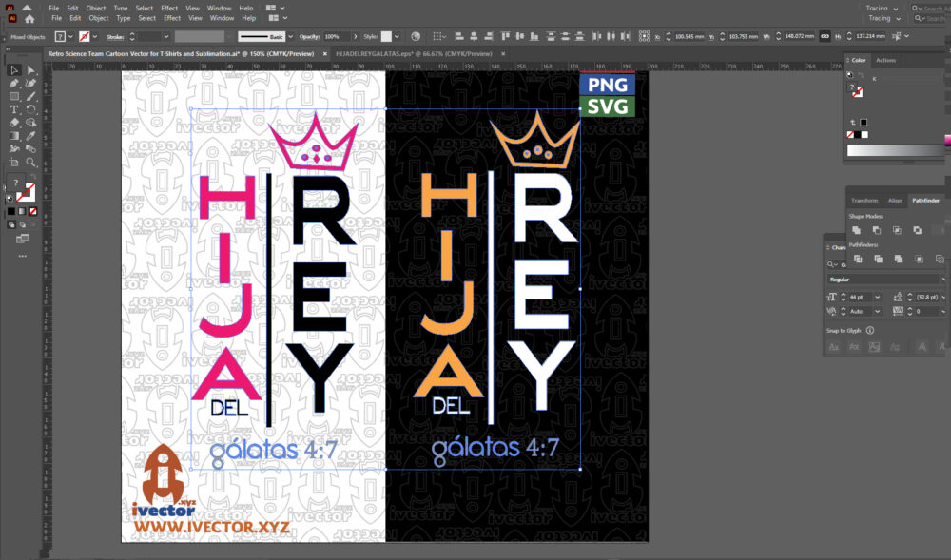951x560 pixels.
Task: Open the font size 44 pt dropdown
Action: (877, 297)
